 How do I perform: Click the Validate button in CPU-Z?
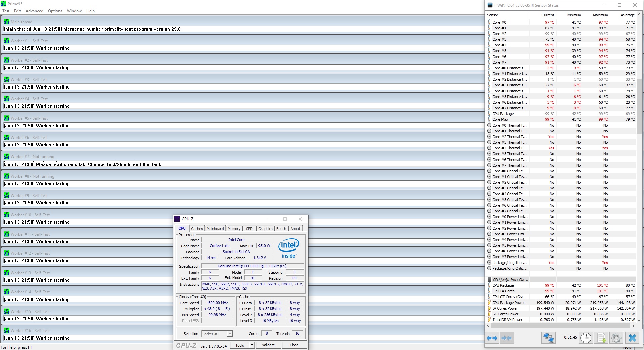pos(268,345)
